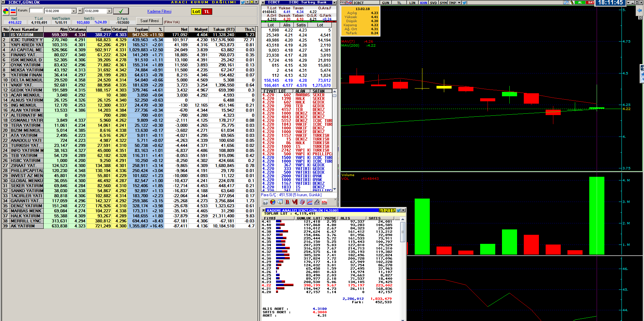
Task: Select the YAPI KREDI YAT row
Action: pyautogui.click(x=129, y=45)
